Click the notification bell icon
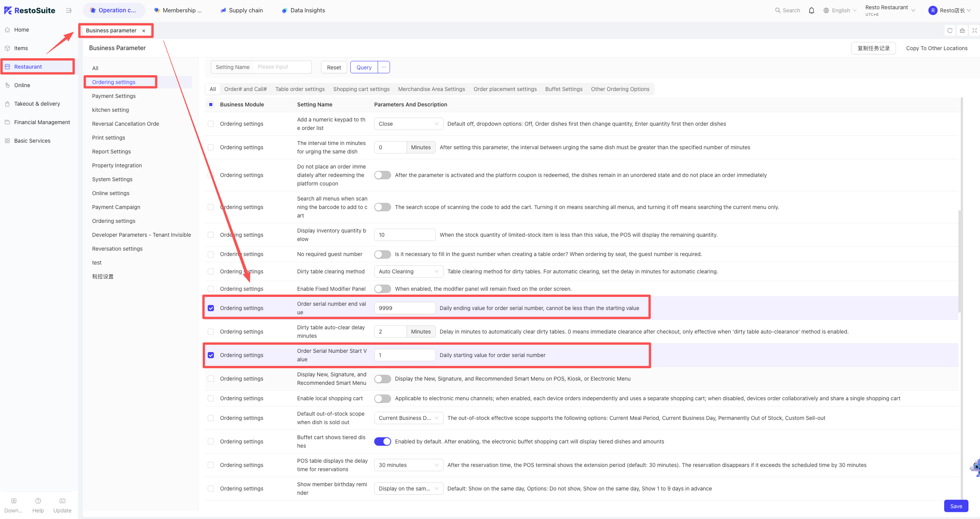The image size is (980, 519). point(811,10)
